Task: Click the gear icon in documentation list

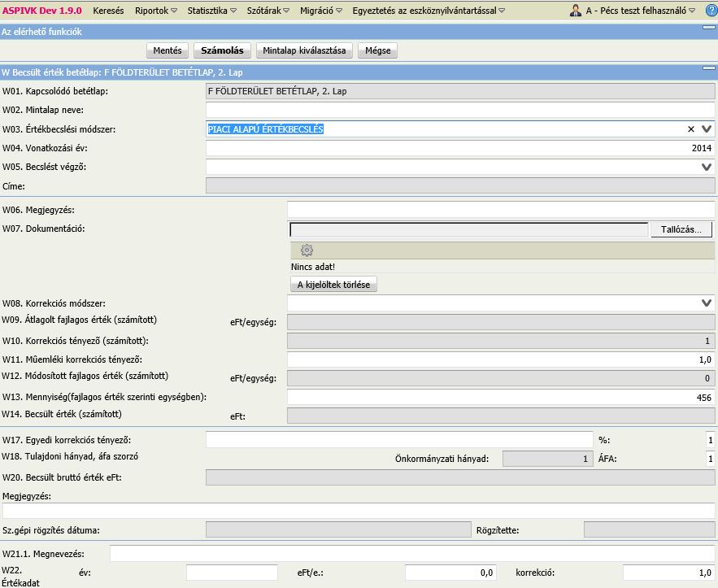Action: [x=307, y=250]
